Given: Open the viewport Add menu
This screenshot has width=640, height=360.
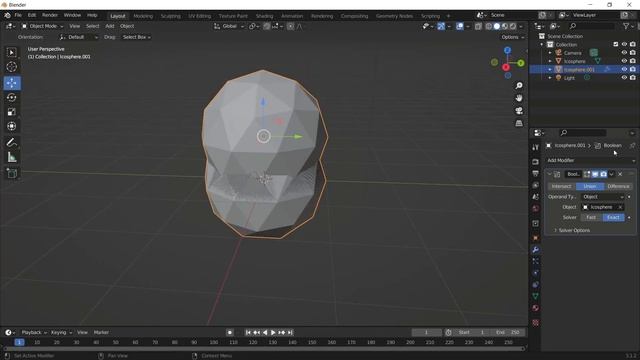Looking at the screenshot, I should (109, 26).
